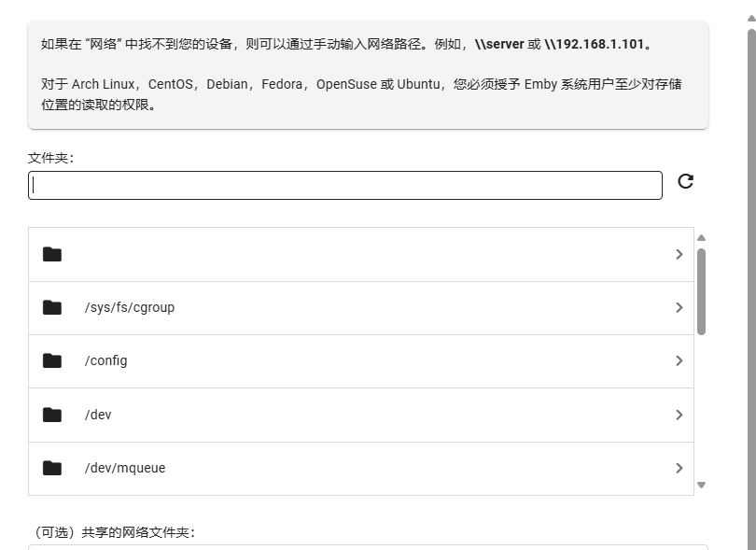The width and height of the screenshot is (756, 550).
Task: Click folder icon of /dev row
Action: coord(52,415)
